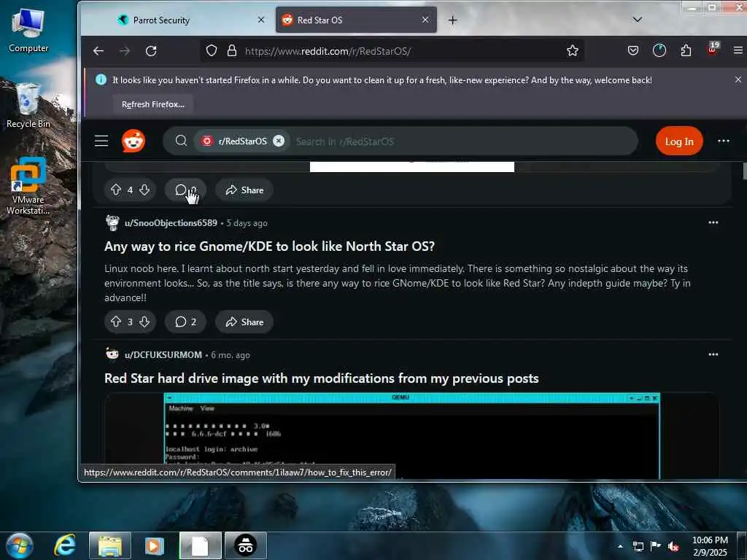The image size is (747, 560).
Task: Open a new tab with the plus button
Action: [x=452, y=20]
